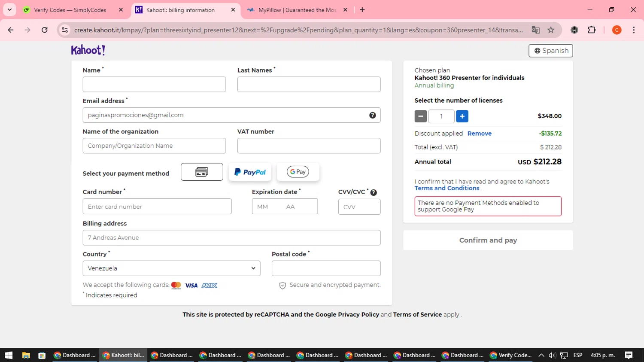Open the Google Translate page icon
644x362 pixels.
(x=535, y=30)
